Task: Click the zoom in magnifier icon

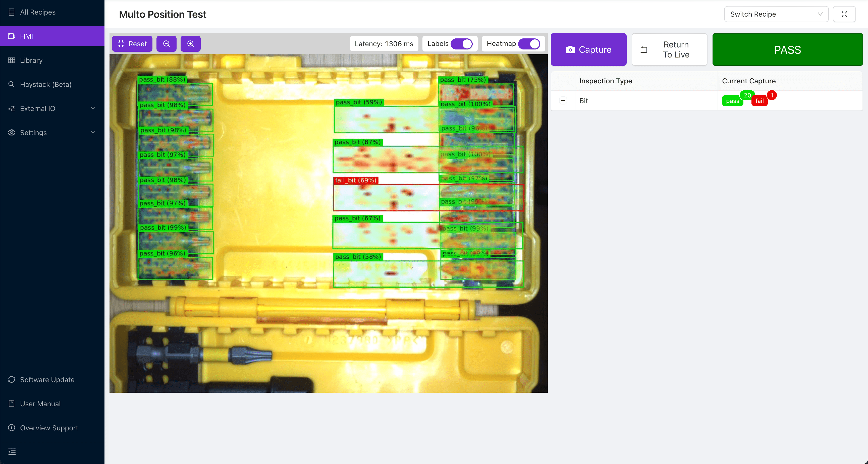Action: click(190, 44)
